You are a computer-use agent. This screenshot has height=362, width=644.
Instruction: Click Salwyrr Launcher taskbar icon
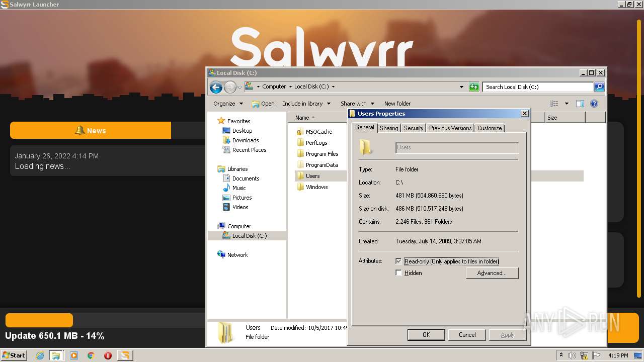125,355
